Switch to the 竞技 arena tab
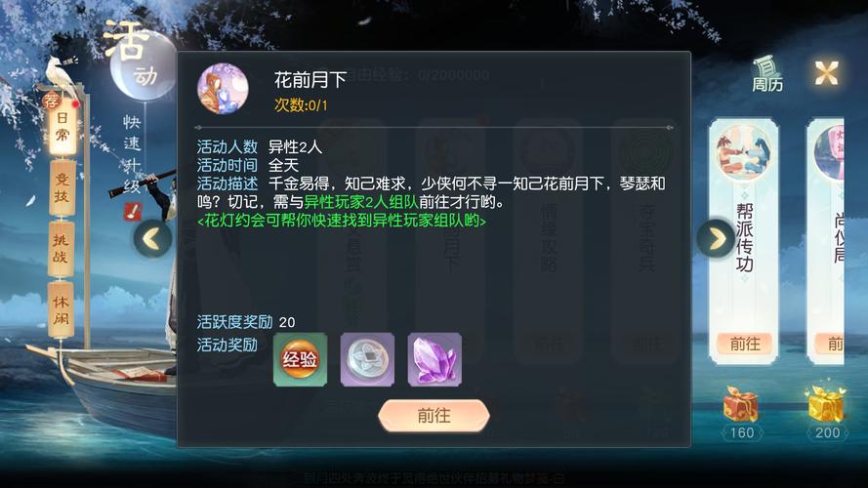 (62, 187)
